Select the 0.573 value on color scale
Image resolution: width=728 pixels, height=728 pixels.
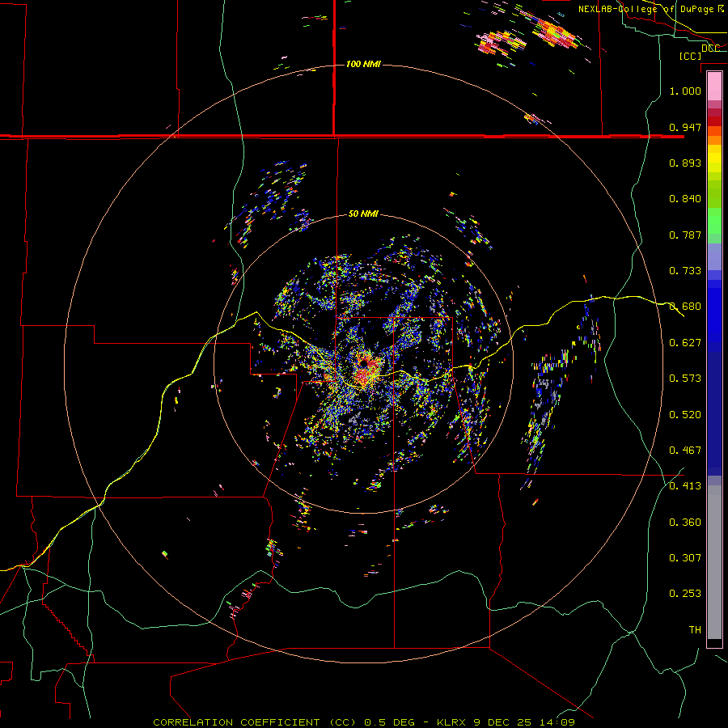685,379
